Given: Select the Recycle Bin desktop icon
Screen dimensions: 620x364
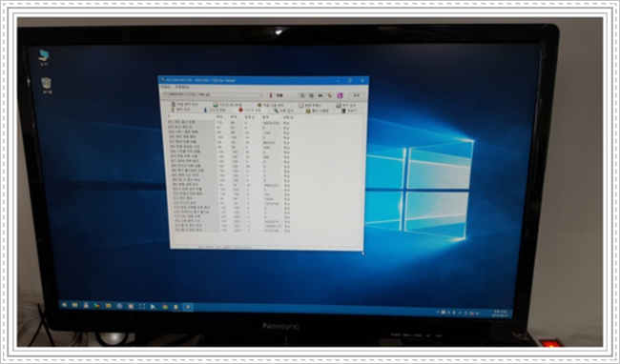Looking at the screenshot, I should (47, 85).
